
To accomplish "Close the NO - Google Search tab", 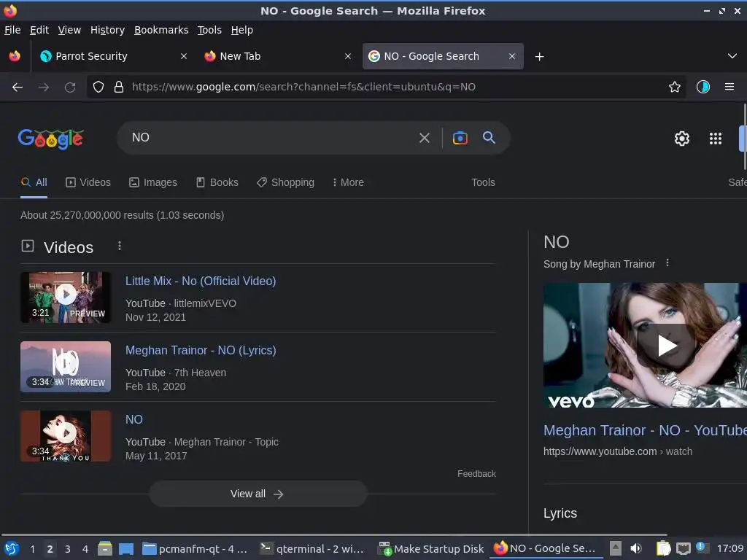I will [x=511, y=56].
